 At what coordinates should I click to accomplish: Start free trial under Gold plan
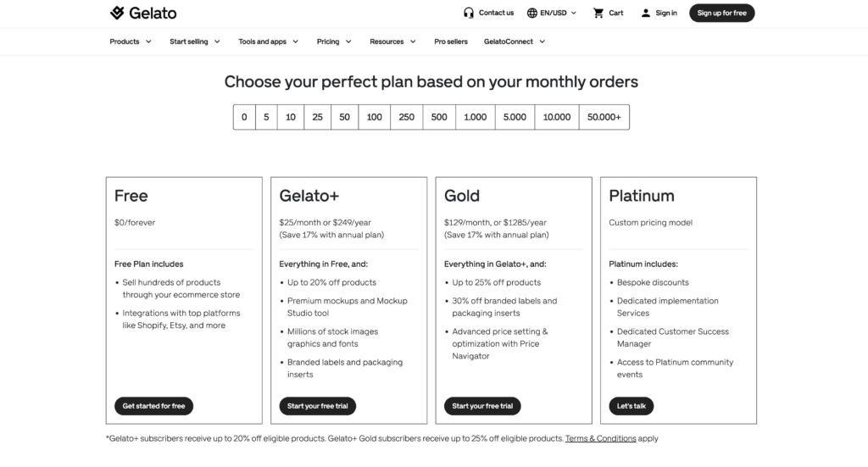click(x=482, y=406)
